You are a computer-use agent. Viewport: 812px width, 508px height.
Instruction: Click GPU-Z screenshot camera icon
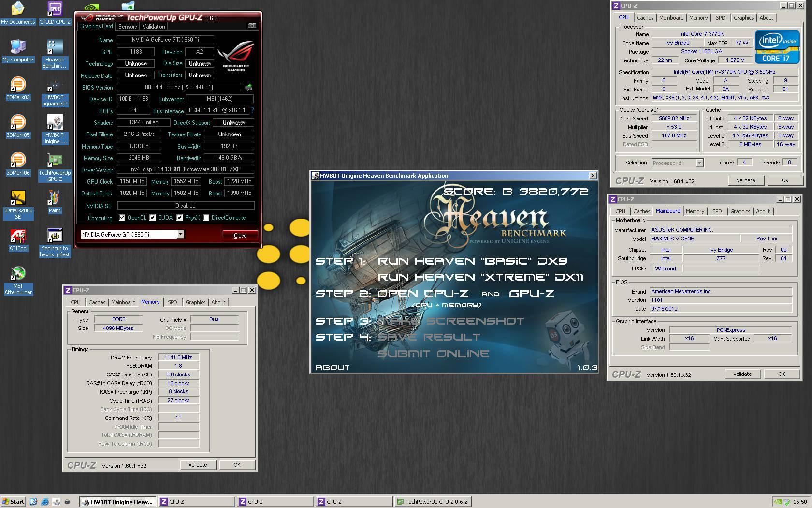pyautogui.click(x=252, y=26)
